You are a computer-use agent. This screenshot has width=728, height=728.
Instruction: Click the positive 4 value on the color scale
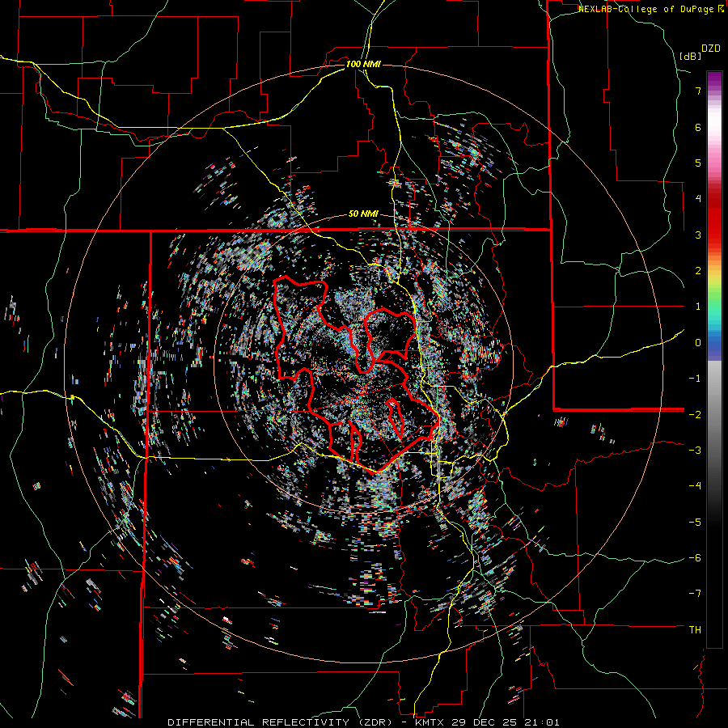click(698, 199)
